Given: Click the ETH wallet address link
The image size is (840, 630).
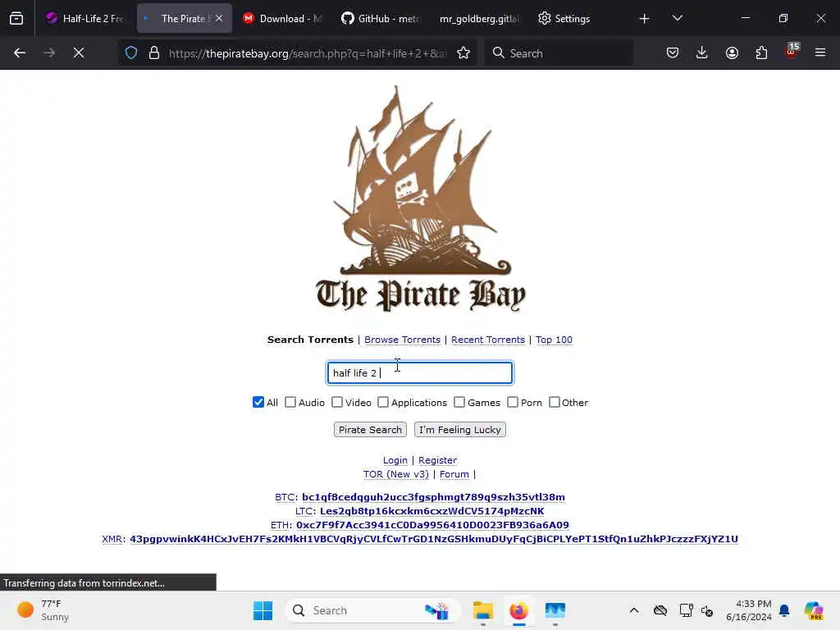Looking at the screenshot, I should coord(432,525).
